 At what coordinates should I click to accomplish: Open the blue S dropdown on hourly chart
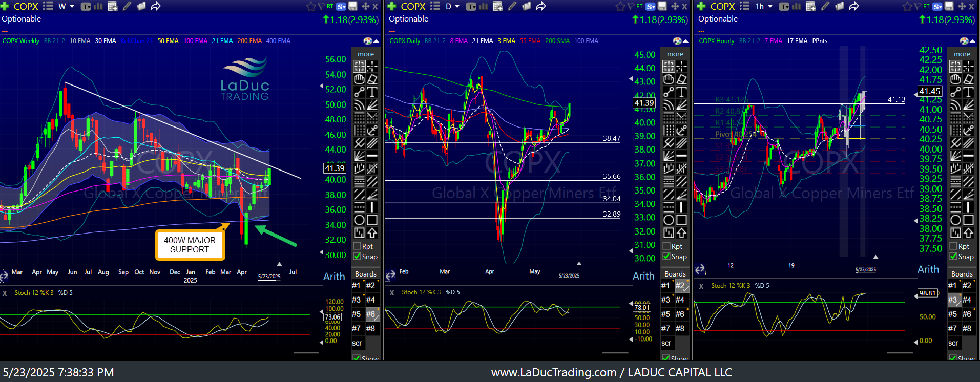(937, 6)
